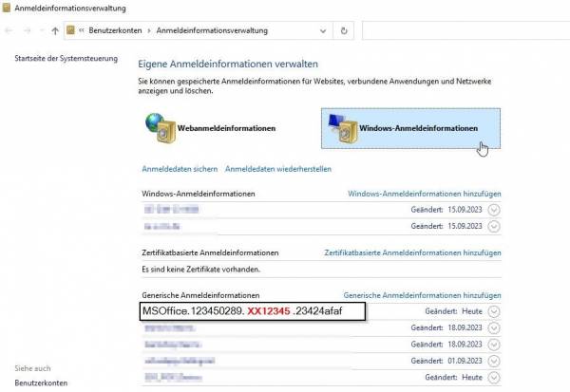This screenshot has height=392, width=570.
Task: Click text Es sind keine Zertifikate vorhanden.
Action: tap(201, 270)
